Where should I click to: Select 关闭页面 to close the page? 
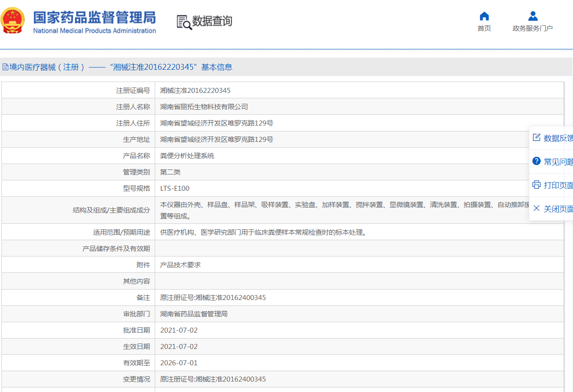pos(551,209)
